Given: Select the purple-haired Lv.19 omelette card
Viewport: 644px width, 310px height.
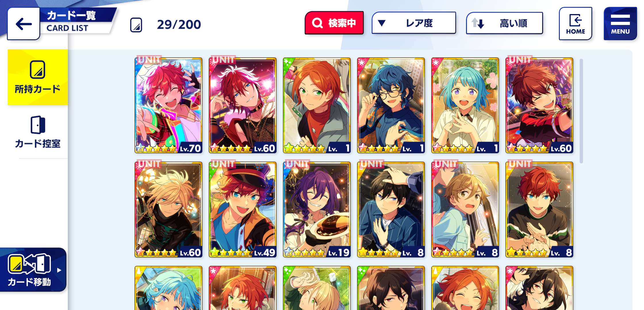Looking at the screenshot, I should [317, 210].
